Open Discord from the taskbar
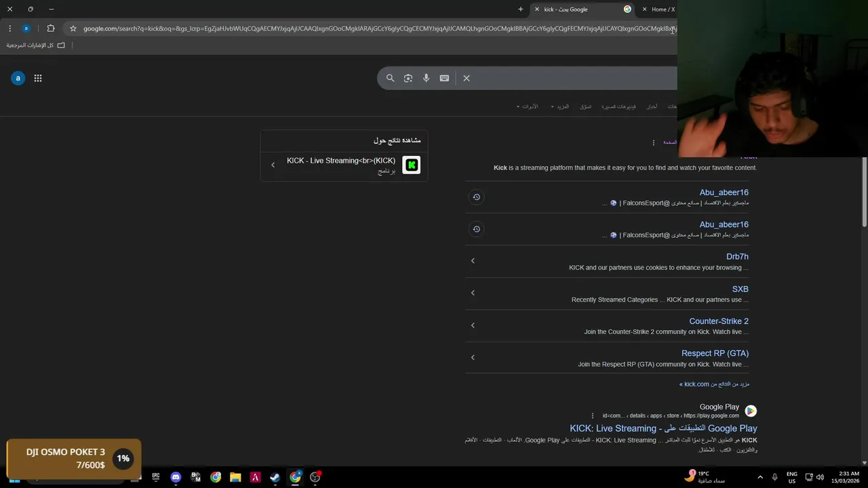 (x=176, y=477)
